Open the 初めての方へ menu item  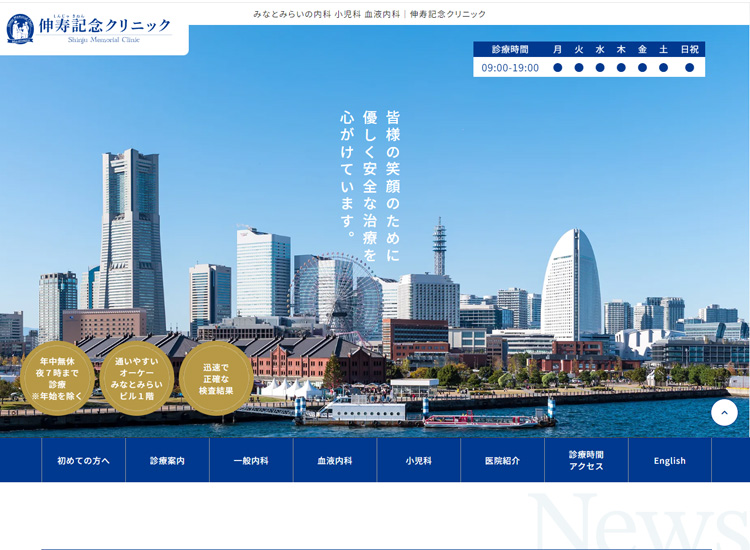[83, 461]
